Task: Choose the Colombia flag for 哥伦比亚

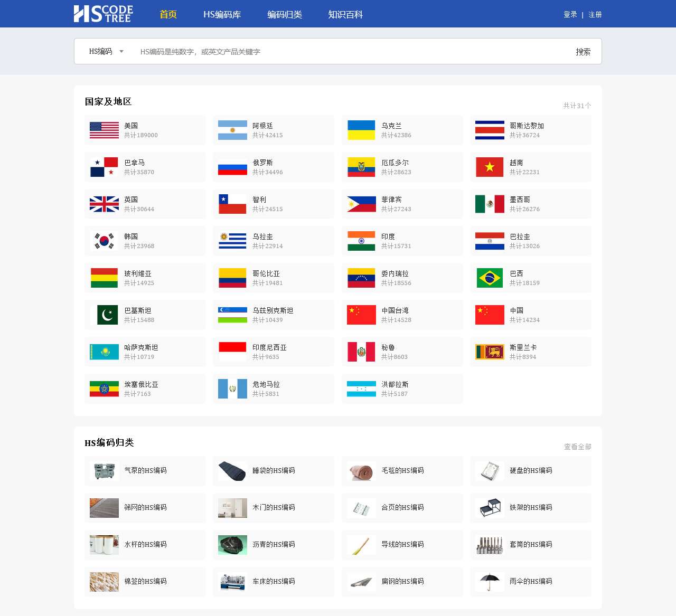Action: point(232,278)
